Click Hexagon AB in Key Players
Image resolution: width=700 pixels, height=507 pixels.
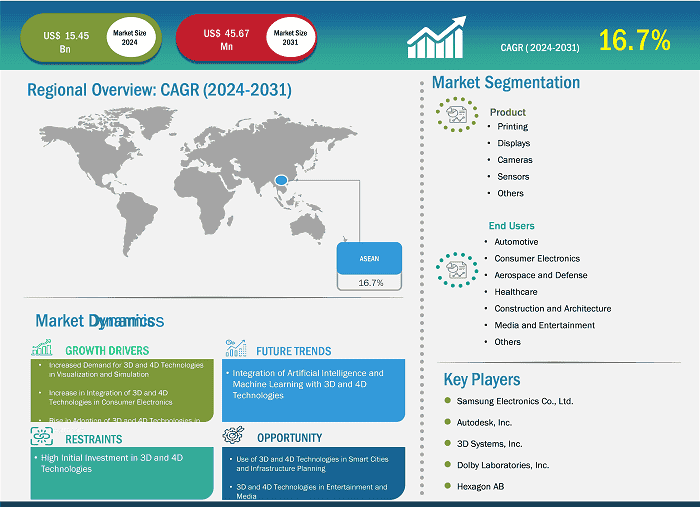click(480, 486)
